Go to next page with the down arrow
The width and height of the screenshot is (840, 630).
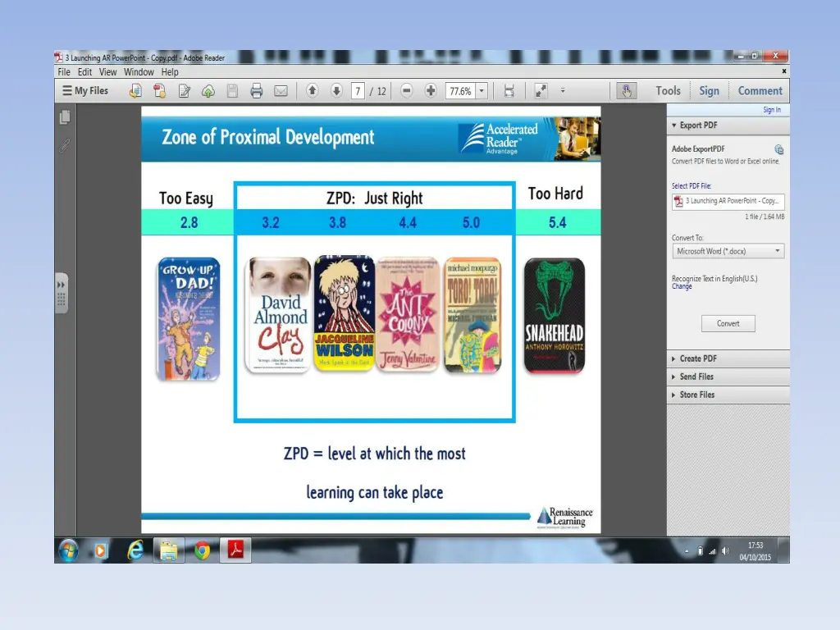click(x=336, y=90)
